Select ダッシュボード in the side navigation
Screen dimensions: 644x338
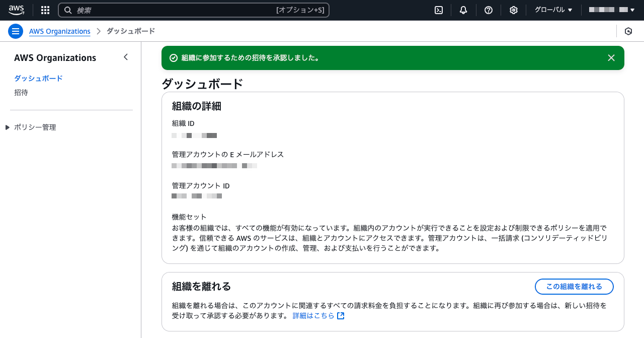pyautogui.click(x=39, y=78)
